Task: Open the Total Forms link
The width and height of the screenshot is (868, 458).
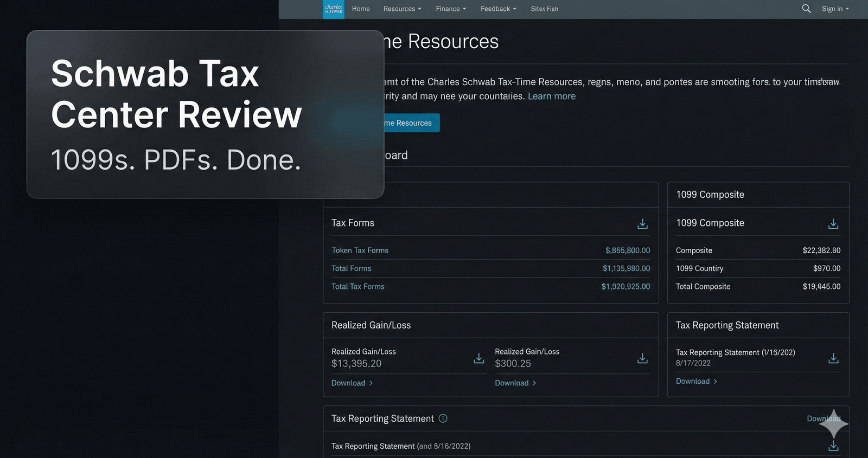Action: click(351, 268)
